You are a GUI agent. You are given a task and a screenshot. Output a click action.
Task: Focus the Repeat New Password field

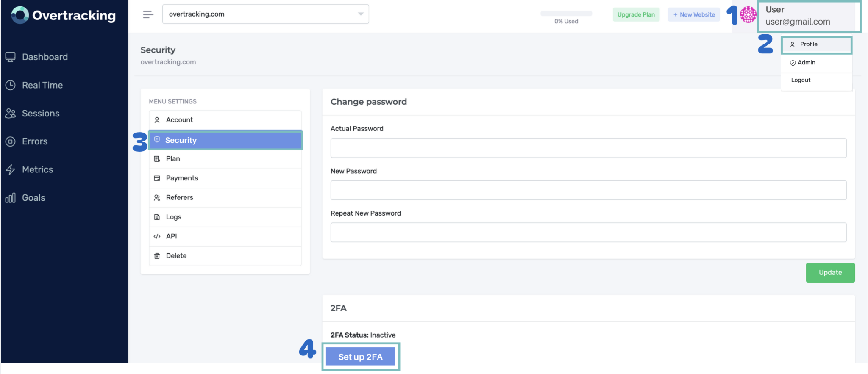(x=588, y=233)
